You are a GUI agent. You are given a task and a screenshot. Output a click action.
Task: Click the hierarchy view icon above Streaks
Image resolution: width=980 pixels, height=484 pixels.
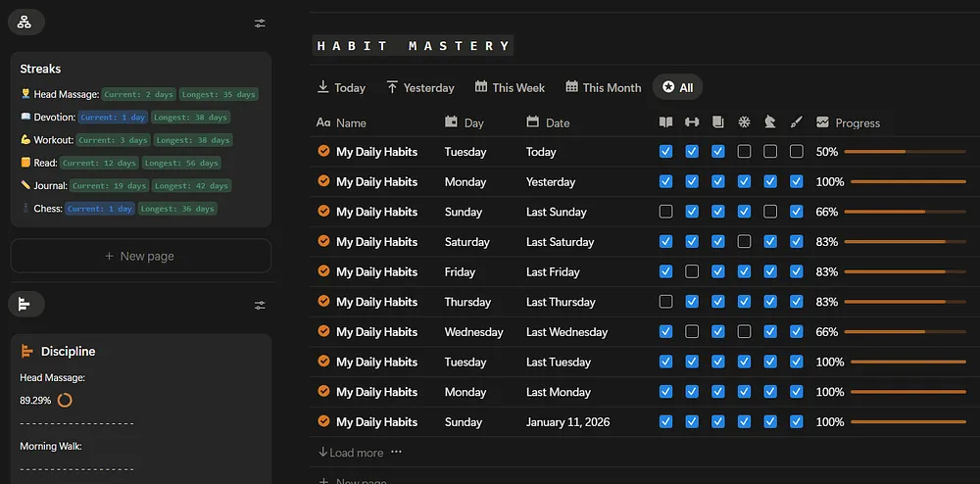(25, 23)
